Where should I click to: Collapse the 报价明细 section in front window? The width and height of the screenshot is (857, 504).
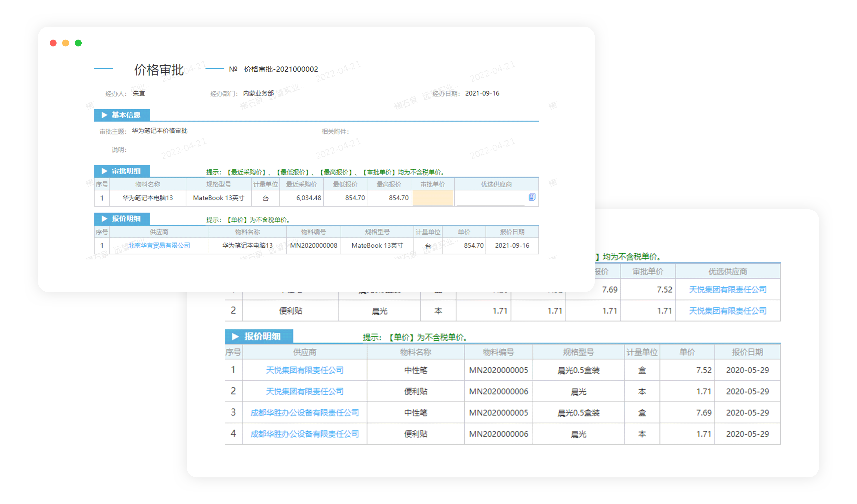122,218
